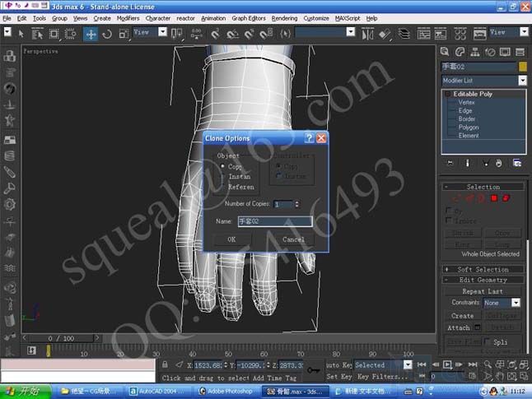Image resolution: width=532 pixels, height=399 pixels.
Task: Enable the Split checkbox
Action: click(488, 341)
